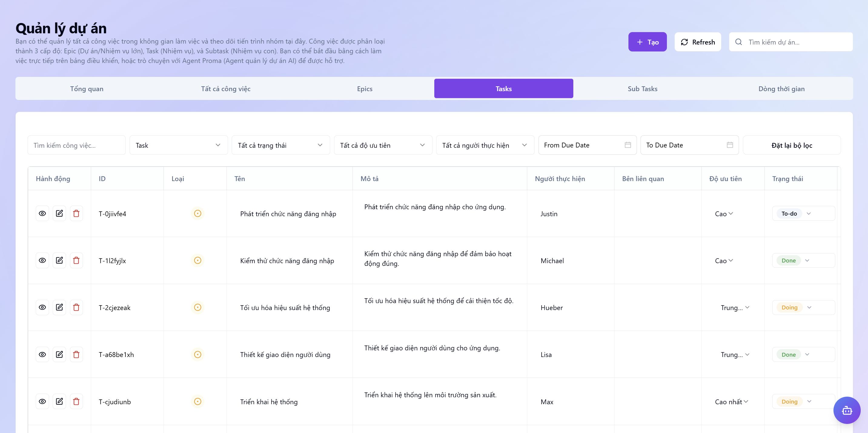The height and width of the screenshot is (433, 868).
Task: Delete task T-cjudiunb
Action: click(76, 401)
